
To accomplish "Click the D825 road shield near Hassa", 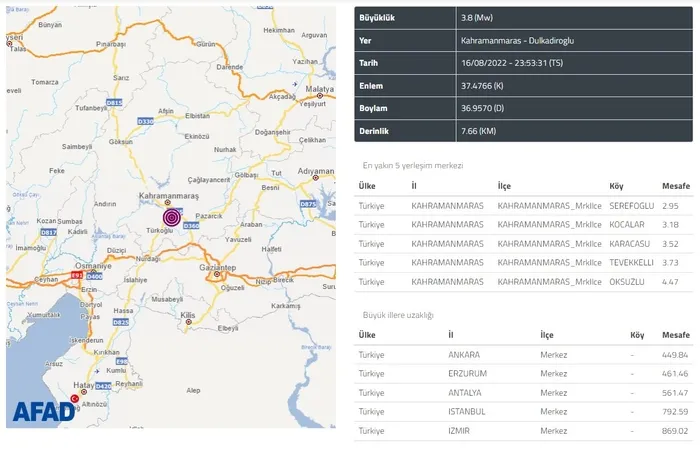I will point(121,322).
